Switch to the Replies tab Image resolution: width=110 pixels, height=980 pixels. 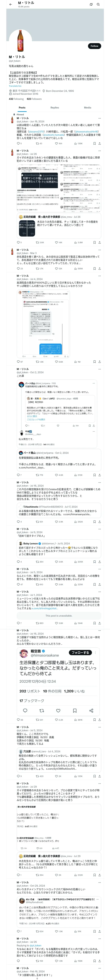coord(55,108)
